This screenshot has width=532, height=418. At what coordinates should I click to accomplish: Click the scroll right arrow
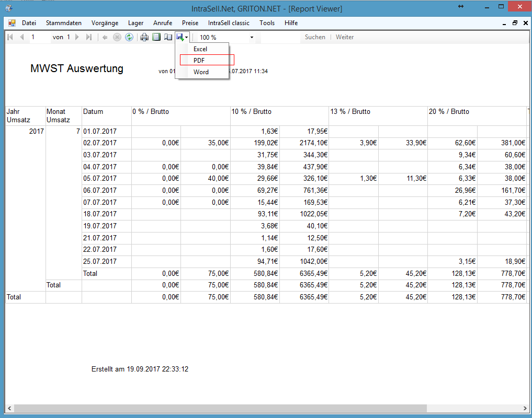525,408
